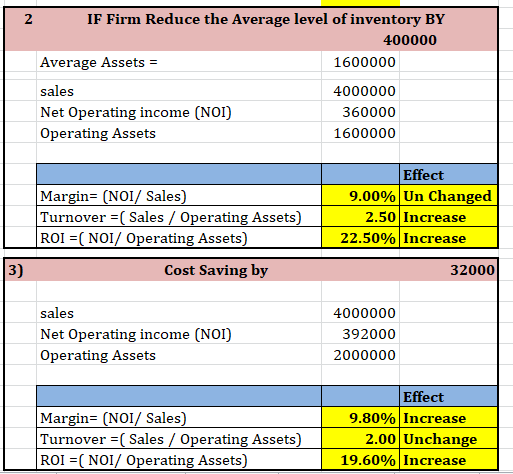Image resolution: width=513 pixels, height=474 pixels.
Task: Click the NOI value 392000
Action: [x=369, y=334]
